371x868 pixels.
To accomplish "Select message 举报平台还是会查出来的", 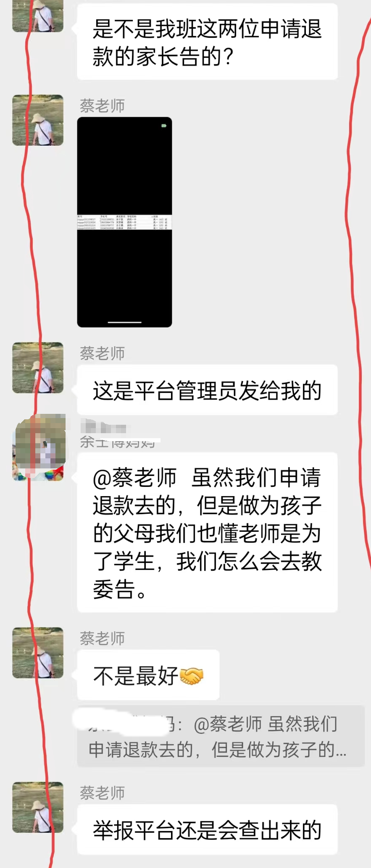I will click(208, 829).
